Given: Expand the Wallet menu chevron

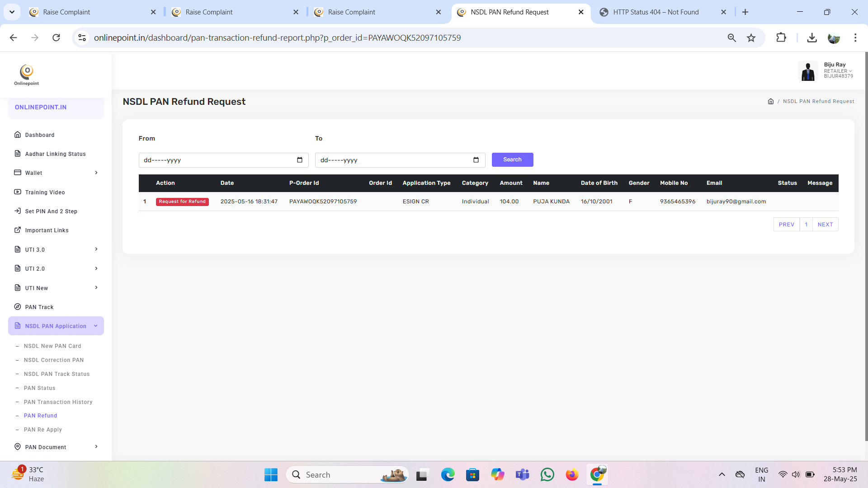Looking at the screenshot, I should (96, 173).
